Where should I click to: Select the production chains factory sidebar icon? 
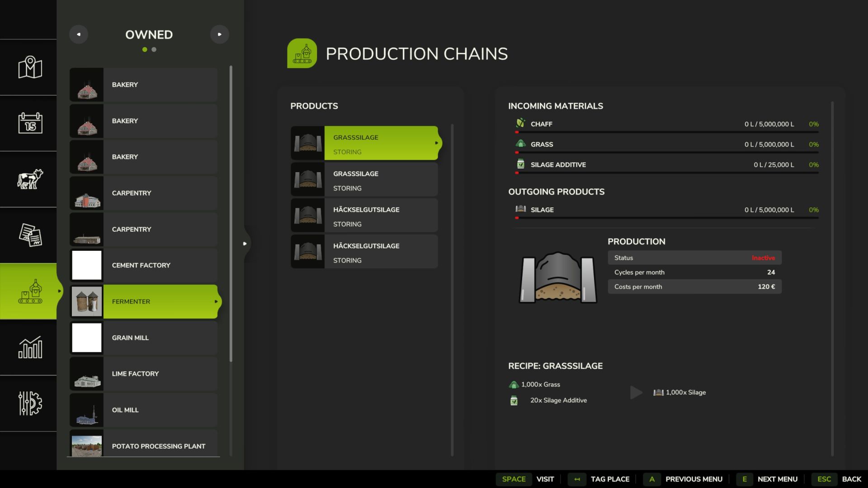30,291
